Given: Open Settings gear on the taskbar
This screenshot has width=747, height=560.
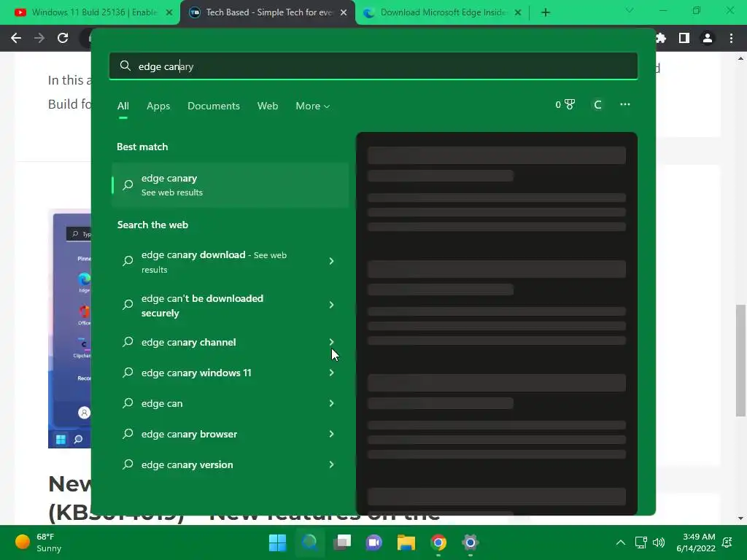Looking at the screenshot, I should [471, 542].
